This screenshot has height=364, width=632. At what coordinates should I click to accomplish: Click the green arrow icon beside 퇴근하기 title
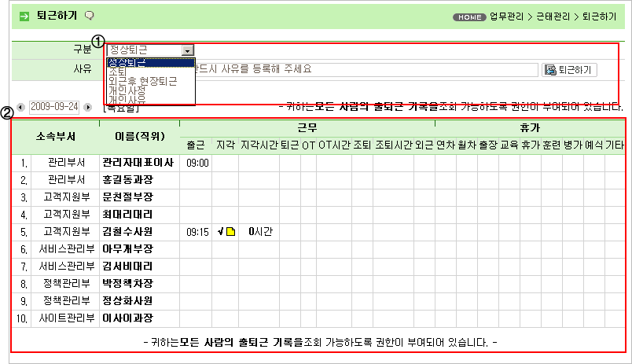(24, 16)
